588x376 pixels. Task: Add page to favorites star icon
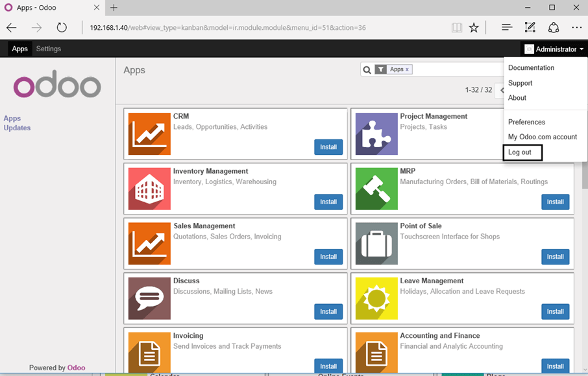pyautogui.click(x=474, y=28)
